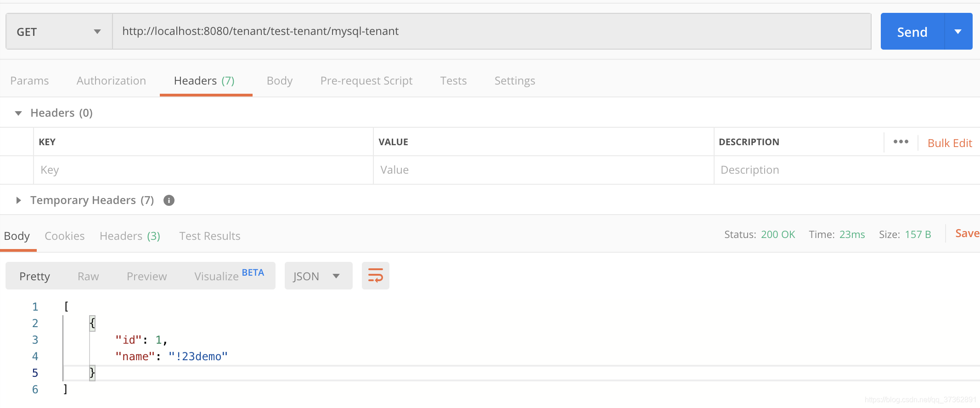Open the request Body tab
Viewport: 980px width, 408px height.
click(x=280, y=81)
